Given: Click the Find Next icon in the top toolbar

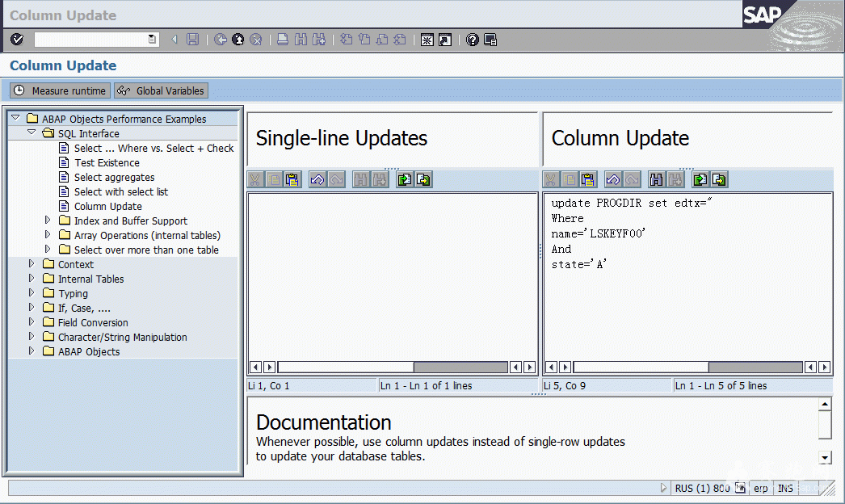Looking at the screenshot, I should click(319, 40).
